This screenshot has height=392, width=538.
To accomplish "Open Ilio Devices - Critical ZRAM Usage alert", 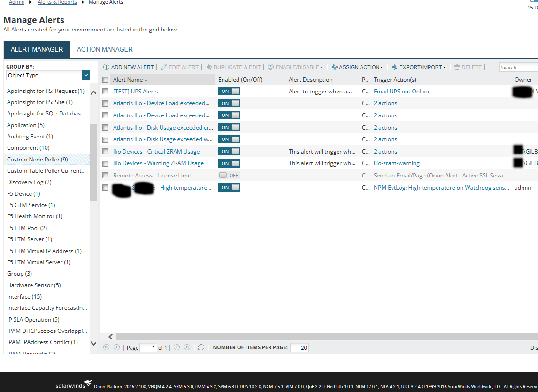I will (156, 151).
